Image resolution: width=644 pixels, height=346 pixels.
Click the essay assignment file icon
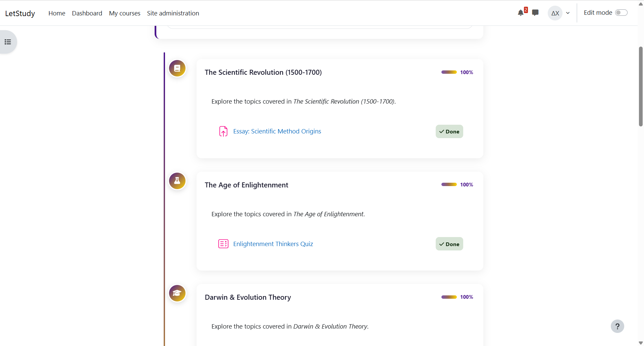[223, 131]
